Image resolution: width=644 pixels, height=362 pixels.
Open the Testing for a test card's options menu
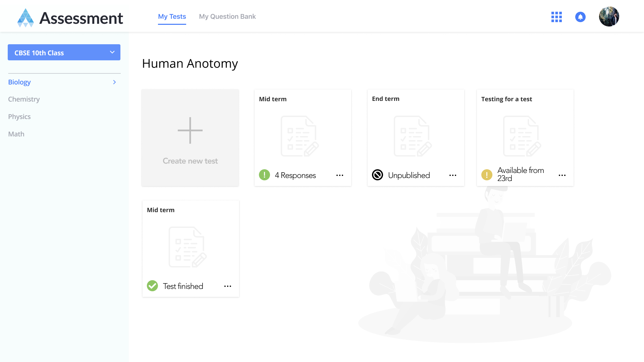[x=562, y=175]
